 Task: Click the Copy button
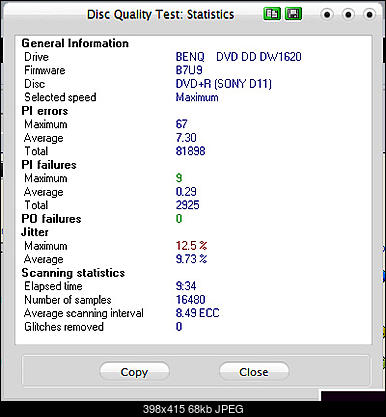[134, 372]
